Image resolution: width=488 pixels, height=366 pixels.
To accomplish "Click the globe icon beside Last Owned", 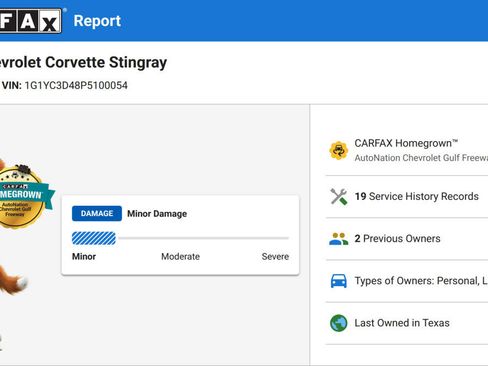I will (338, 323).
